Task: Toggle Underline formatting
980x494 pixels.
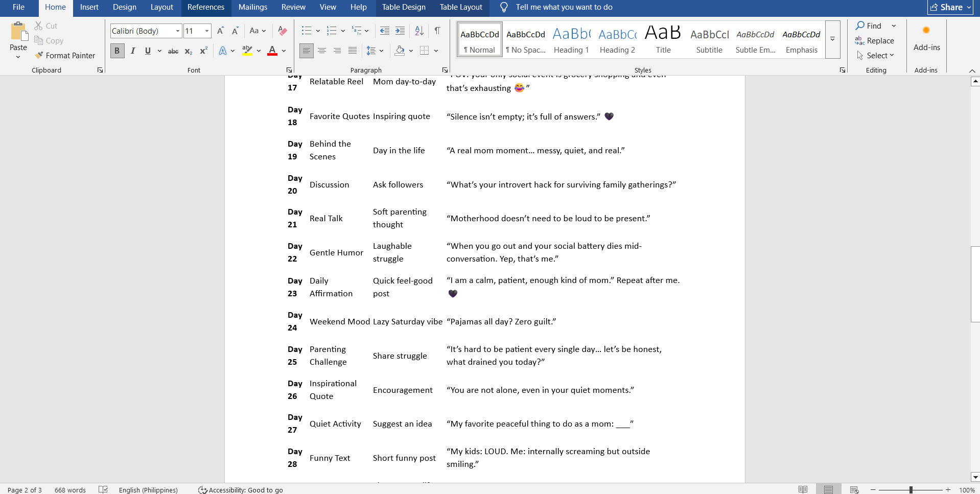Action: tap(148, 51)
